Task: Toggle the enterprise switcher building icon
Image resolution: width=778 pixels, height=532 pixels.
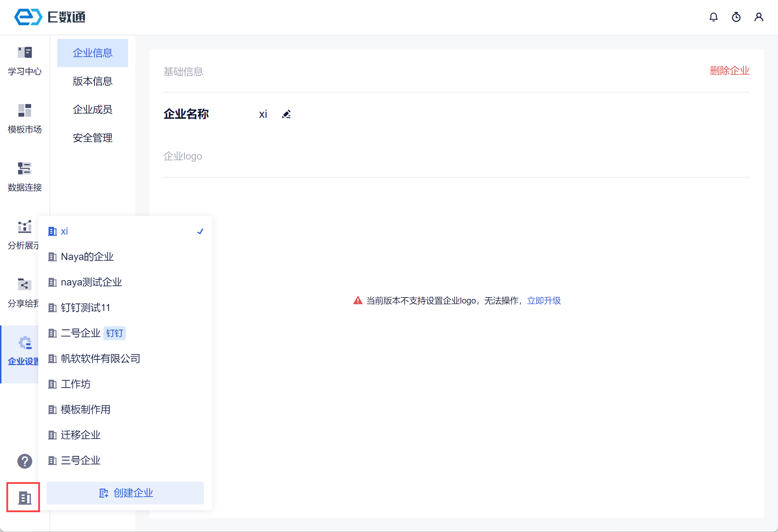Action: click(24, 497)
